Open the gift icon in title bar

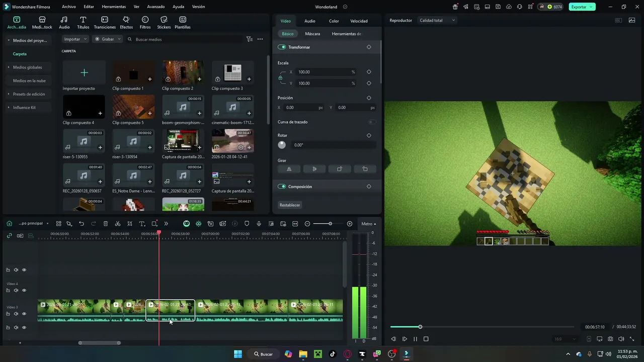455,7
